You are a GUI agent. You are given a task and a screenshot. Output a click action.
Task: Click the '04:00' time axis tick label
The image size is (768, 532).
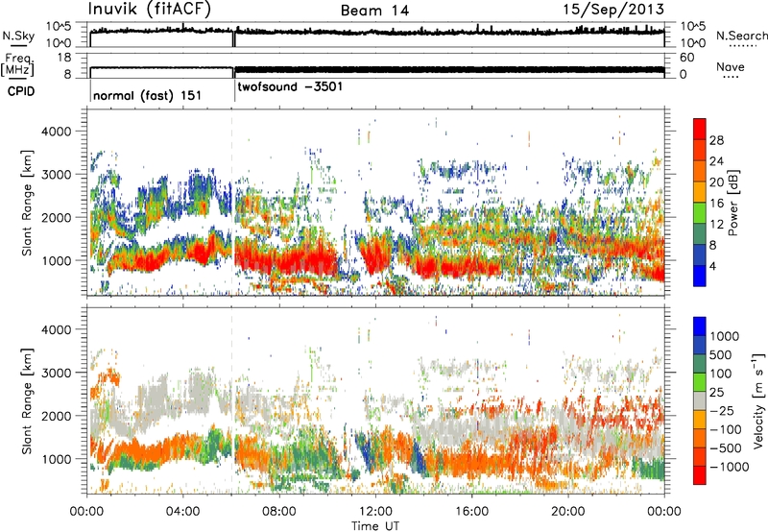[x=182, y=512]
